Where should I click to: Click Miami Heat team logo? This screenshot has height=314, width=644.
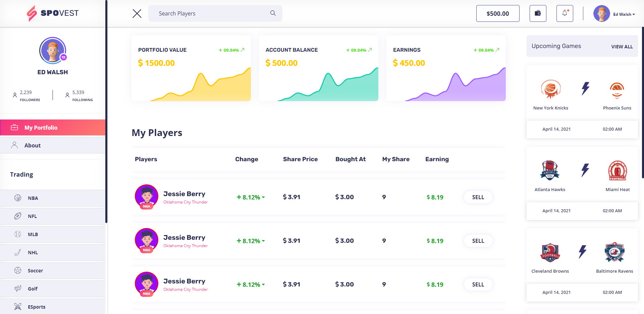tap(618, 170)
